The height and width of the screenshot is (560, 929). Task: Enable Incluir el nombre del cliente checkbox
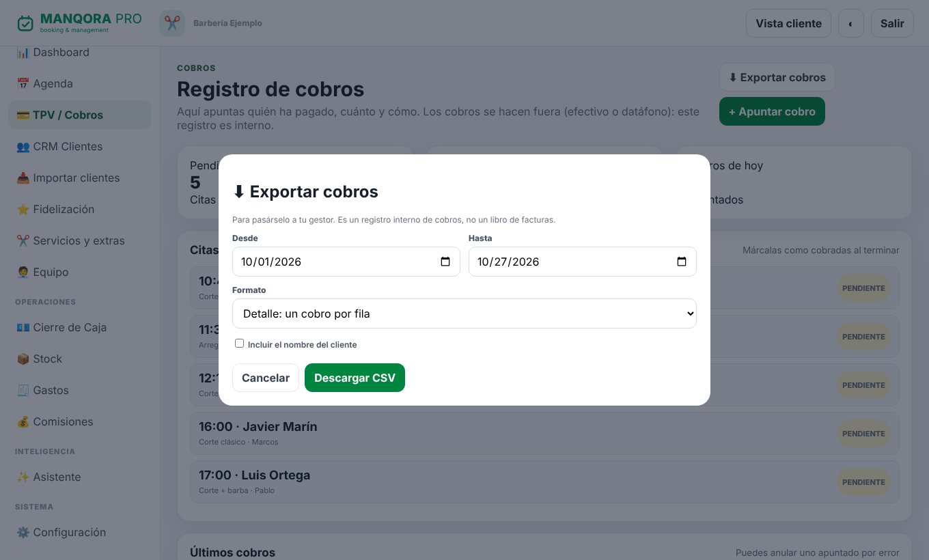[x=239, y=344]
